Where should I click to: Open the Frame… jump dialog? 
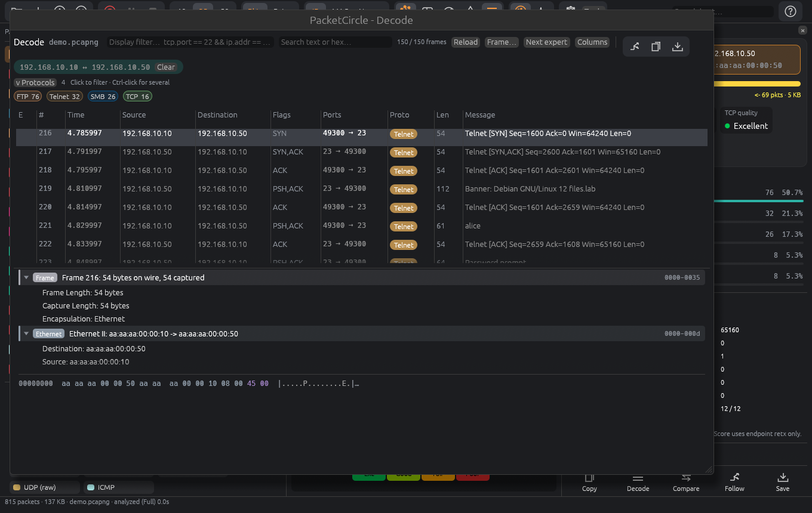click(x=502, y=42)
